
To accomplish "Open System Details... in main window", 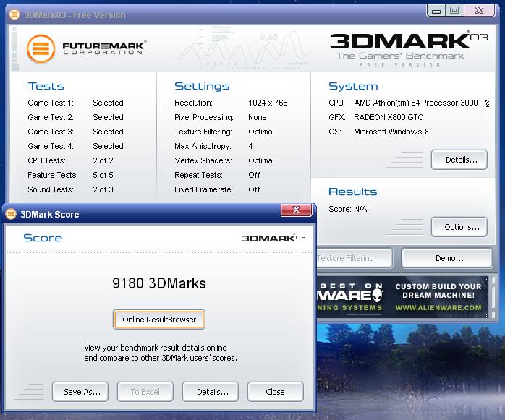I will pos(459,160).
